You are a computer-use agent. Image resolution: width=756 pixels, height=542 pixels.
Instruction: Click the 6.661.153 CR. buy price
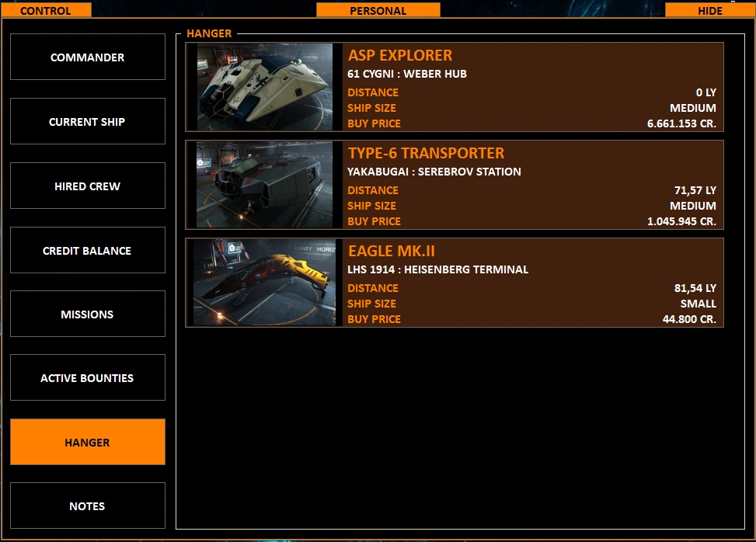coord(681,123)
